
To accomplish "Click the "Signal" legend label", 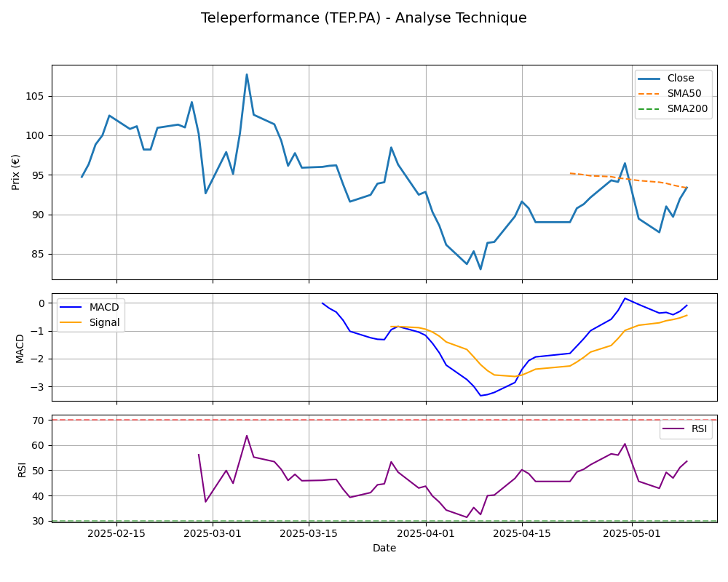I will pos(104,322).
